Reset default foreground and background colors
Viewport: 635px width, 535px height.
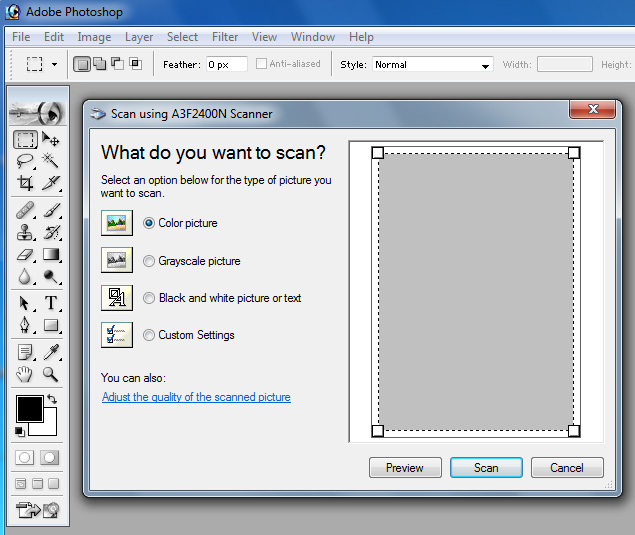(x=19, y=432)
